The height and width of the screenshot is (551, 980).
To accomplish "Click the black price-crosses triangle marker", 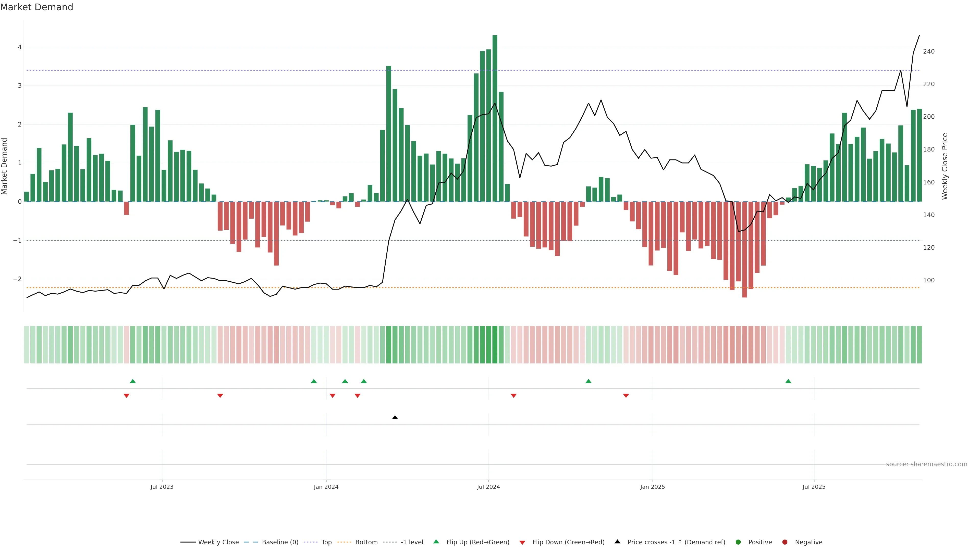I will pos(395,418).
